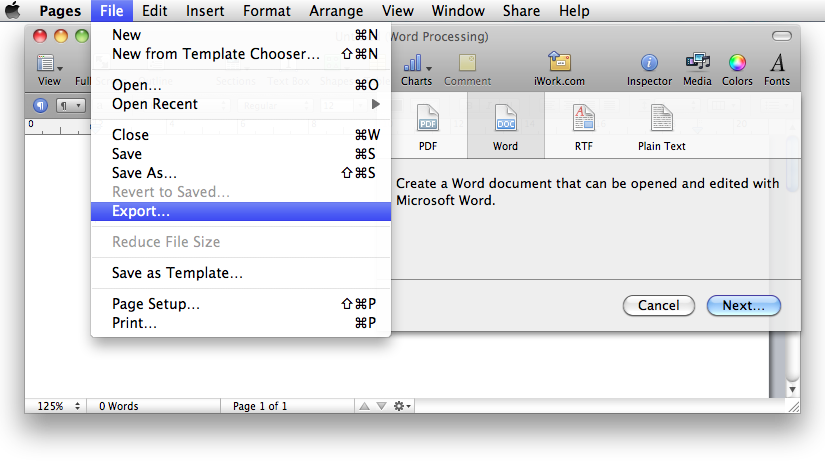Click the Next… button

click(x=743, y=305)
